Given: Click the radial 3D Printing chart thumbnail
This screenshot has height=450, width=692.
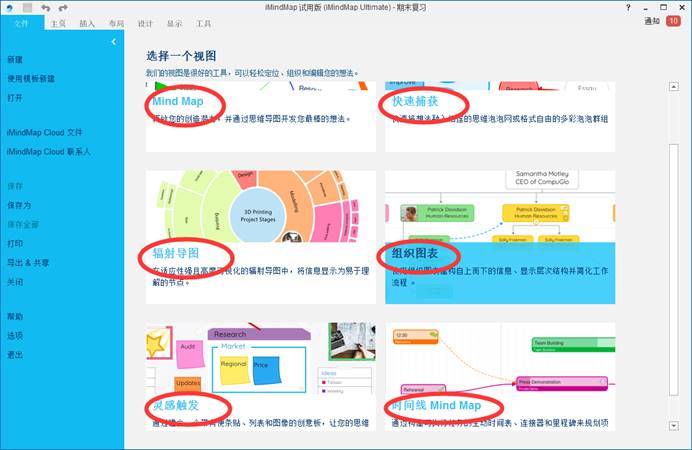Looking at the screenshot, I should [x=261, y=206].
